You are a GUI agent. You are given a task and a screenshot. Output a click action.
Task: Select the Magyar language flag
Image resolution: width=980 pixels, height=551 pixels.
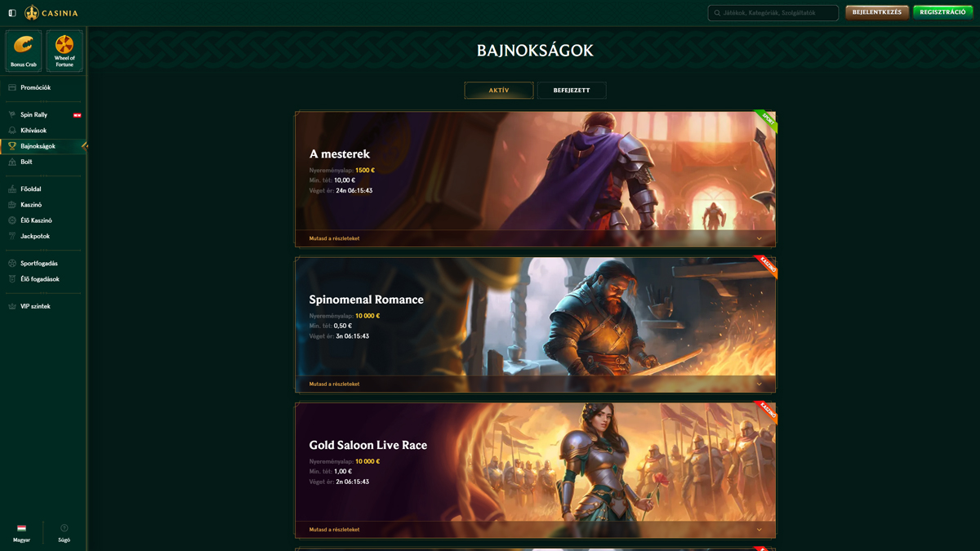pyautogui.click(x=21, y=528)
